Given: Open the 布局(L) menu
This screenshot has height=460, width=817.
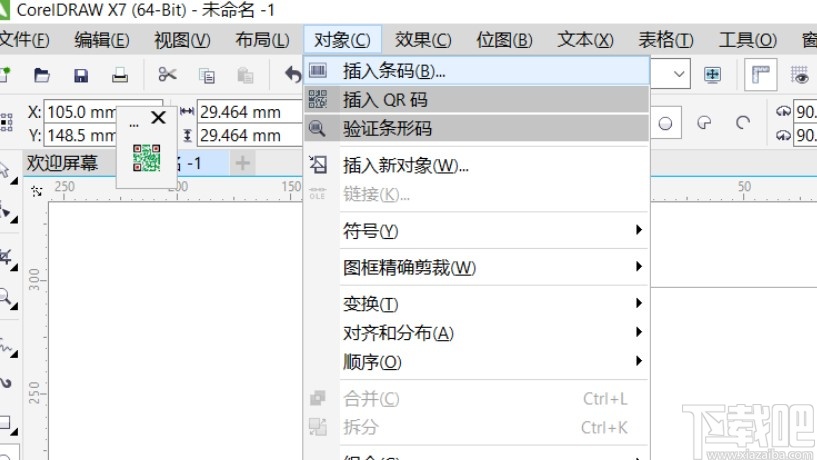Looking at the screenshot, I should point(262,40).
